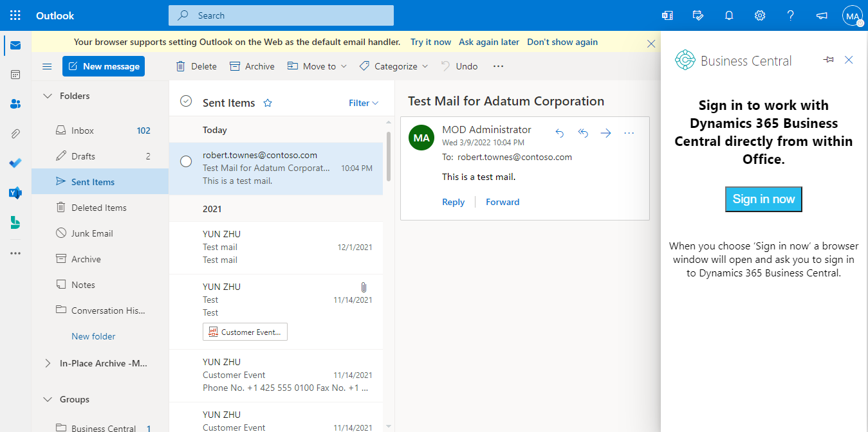Open the What's New megaphone icon
The width and height of the screenshot is (868, 432).
821,15
